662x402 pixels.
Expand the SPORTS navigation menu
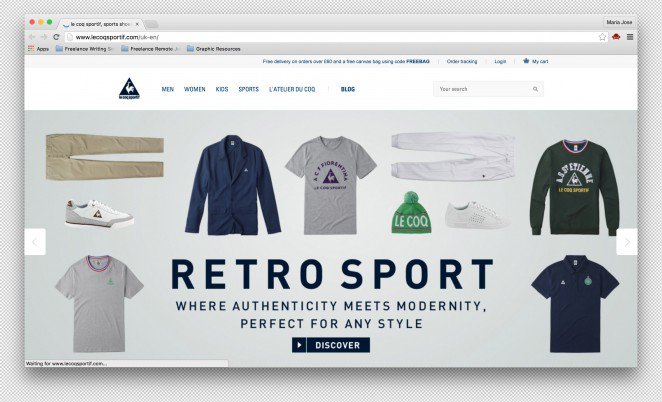(x=249, y=89)
